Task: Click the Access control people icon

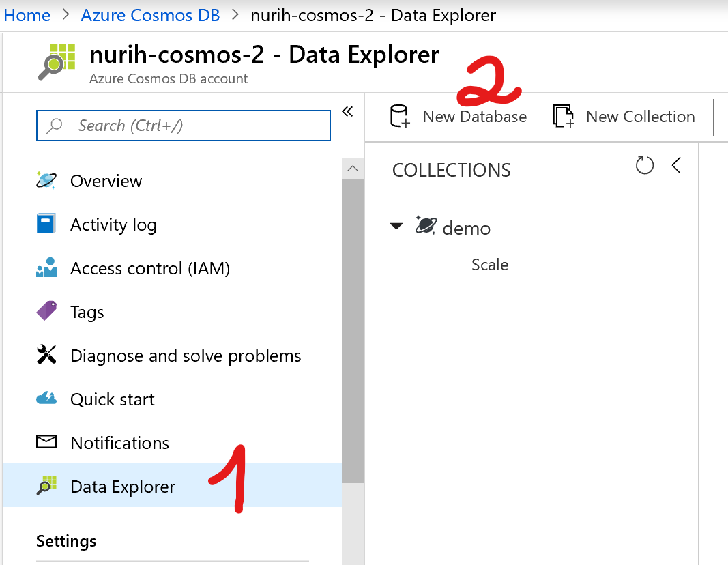Action: (46, 267)
